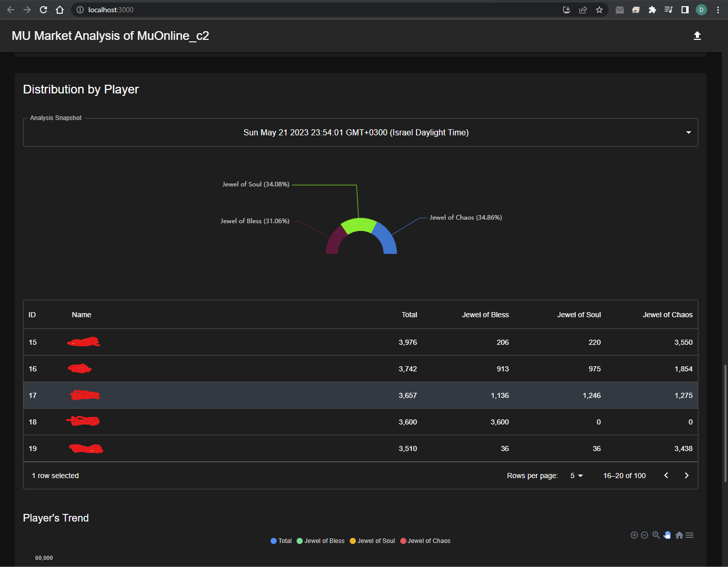728x567 pixels.
Task: Toggle Jewel of Chaos legend series
Action: (425, 541)
